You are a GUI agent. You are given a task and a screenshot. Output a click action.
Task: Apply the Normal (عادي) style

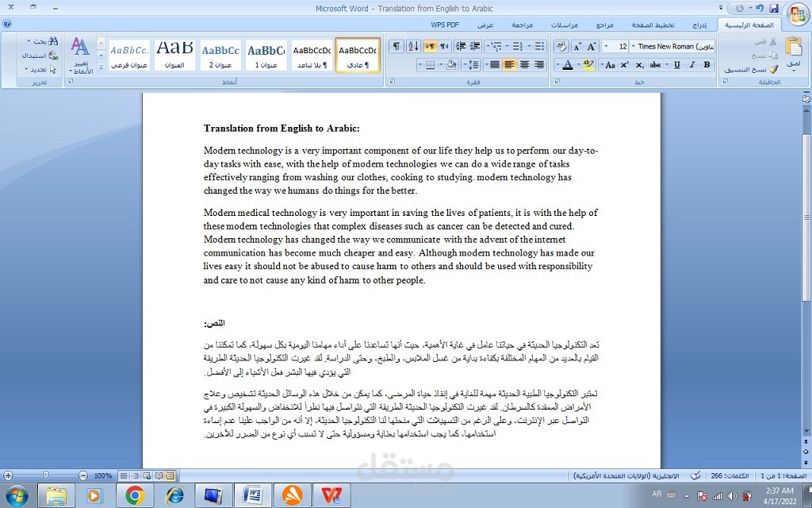tap(358, 55)
